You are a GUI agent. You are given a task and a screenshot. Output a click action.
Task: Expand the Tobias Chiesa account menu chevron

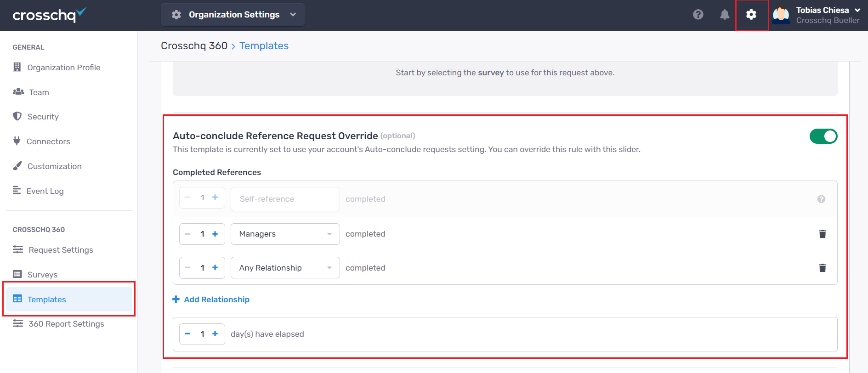coord(857,10)
